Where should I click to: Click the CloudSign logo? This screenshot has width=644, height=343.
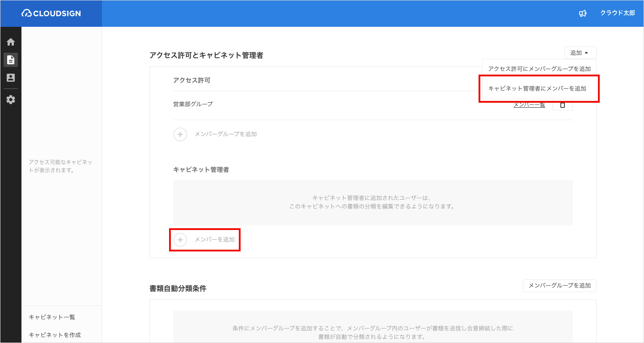[x=51, y=13]
